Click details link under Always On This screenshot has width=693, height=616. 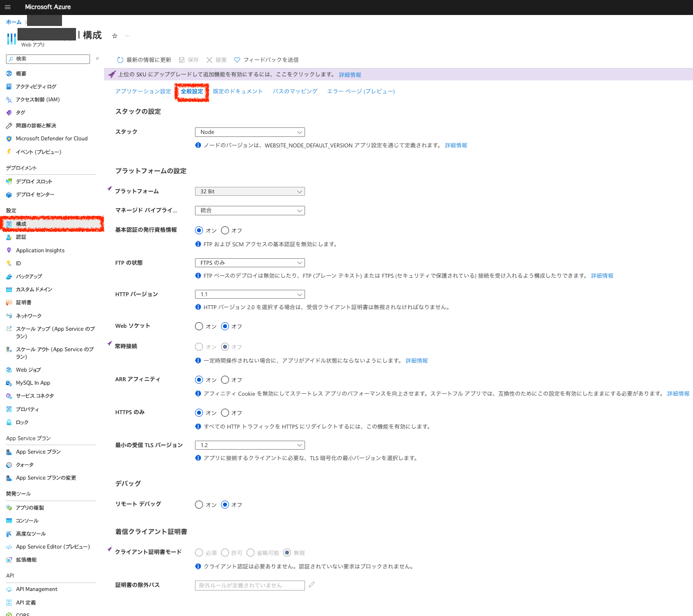416,361
